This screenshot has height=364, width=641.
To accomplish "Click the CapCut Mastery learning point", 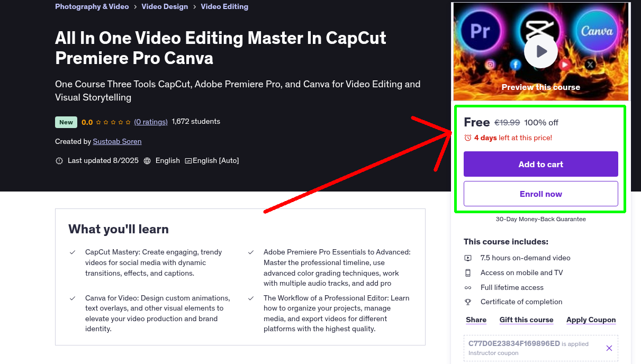I will click(x=154, y=262).
